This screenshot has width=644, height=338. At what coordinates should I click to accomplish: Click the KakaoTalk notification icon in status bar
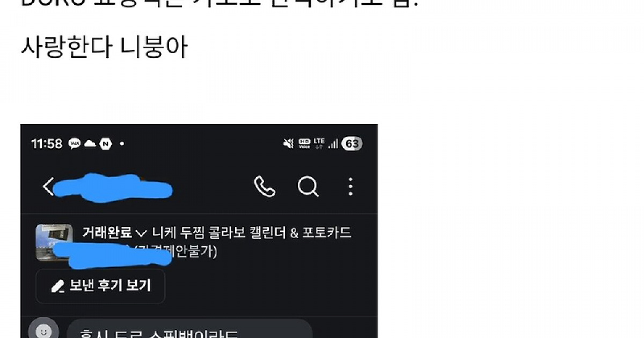pos(75,144)
